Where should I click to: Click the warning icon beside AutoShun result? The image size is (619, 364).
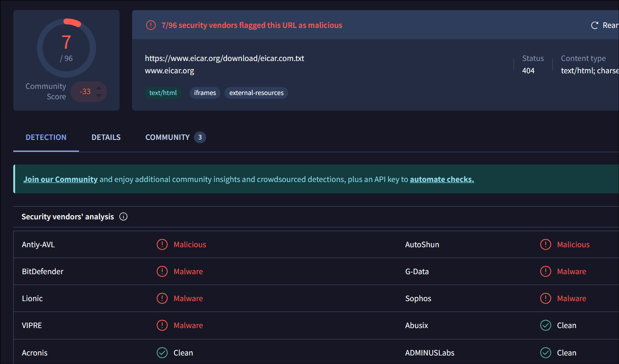[x=546, y=244]
